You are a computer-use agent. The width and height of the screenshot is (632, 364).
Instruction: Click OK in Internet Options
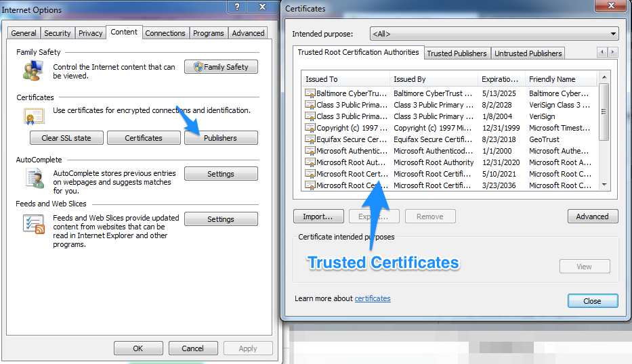tap(138, 348)
